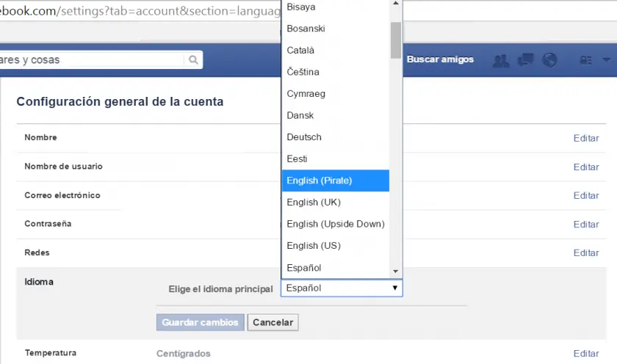The width and height of the screenshot is (617, 364).
Task: Click the list scrollbar up arrow
Action: pos(396,3)
